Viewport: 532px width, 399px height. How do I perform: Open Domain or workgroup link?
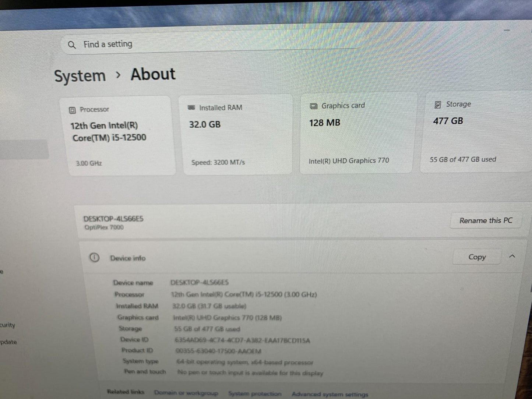pos(186,393)
